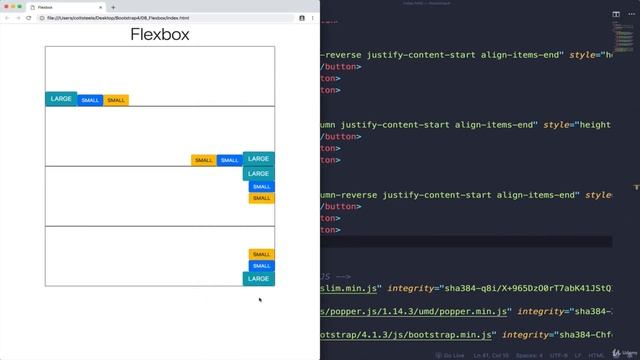
Task: Open the bootstrap.min.js link in code
Action: pos(406,335)
